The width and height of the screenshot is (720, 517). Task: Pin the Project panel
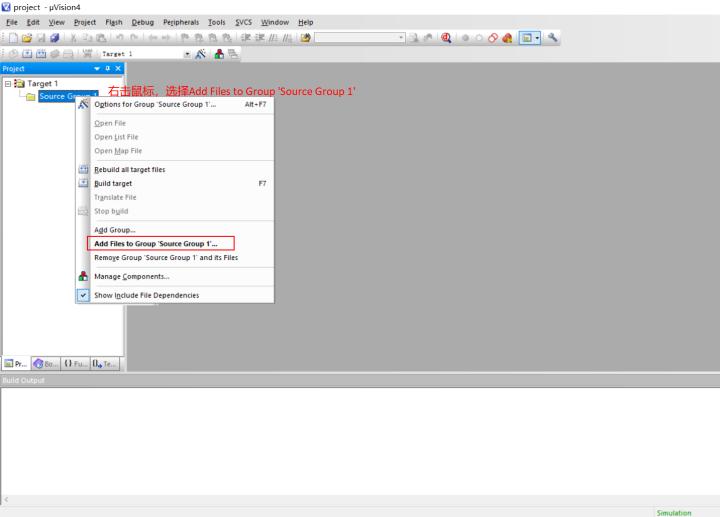tap(108, 68)
